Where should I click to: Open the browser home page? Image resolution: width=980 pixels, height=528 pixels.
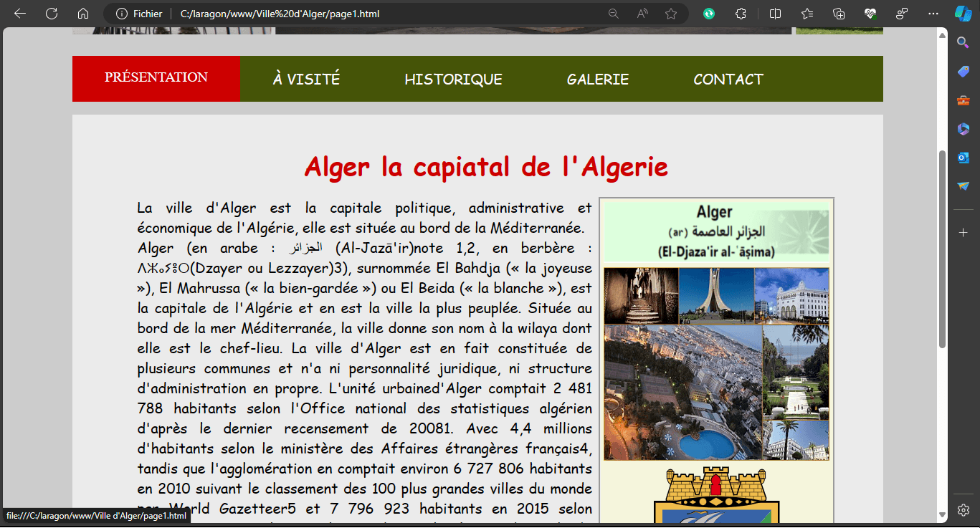click(83, 14)
